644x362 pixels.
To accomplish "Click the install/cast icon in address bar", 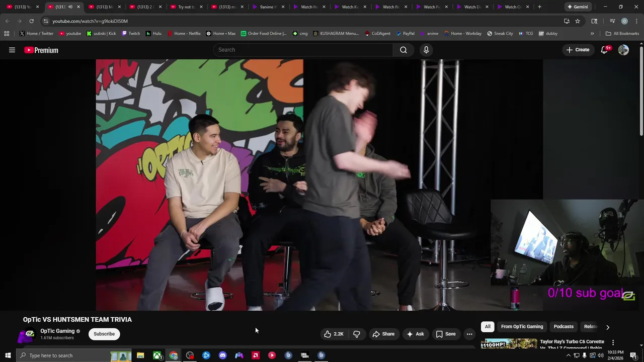I will tap(567, 21).
